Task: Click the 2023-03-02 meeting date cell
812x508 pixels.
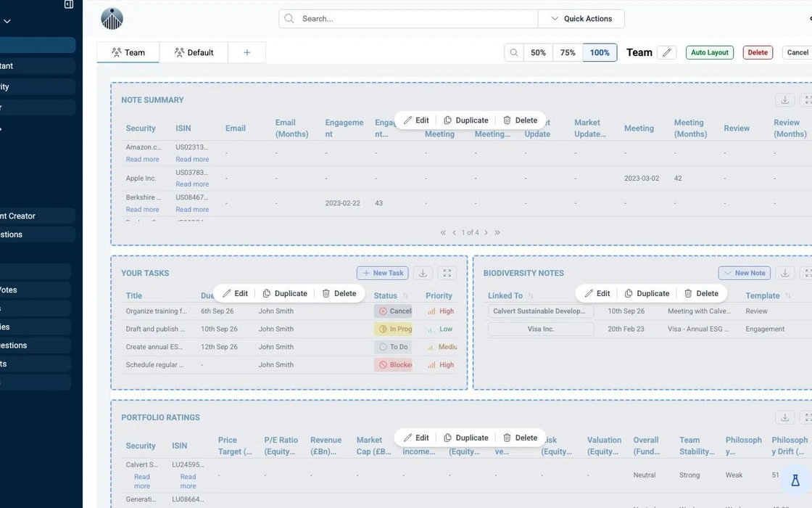Action: tap(641, 179)
